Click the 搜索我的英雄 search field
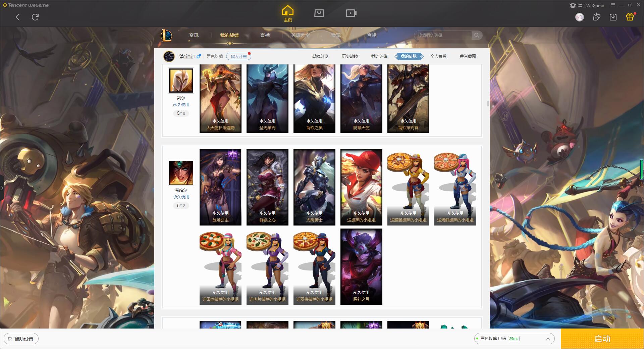Image resolution: width=644 pixels, height=349 pixels. tap(443, 35)
